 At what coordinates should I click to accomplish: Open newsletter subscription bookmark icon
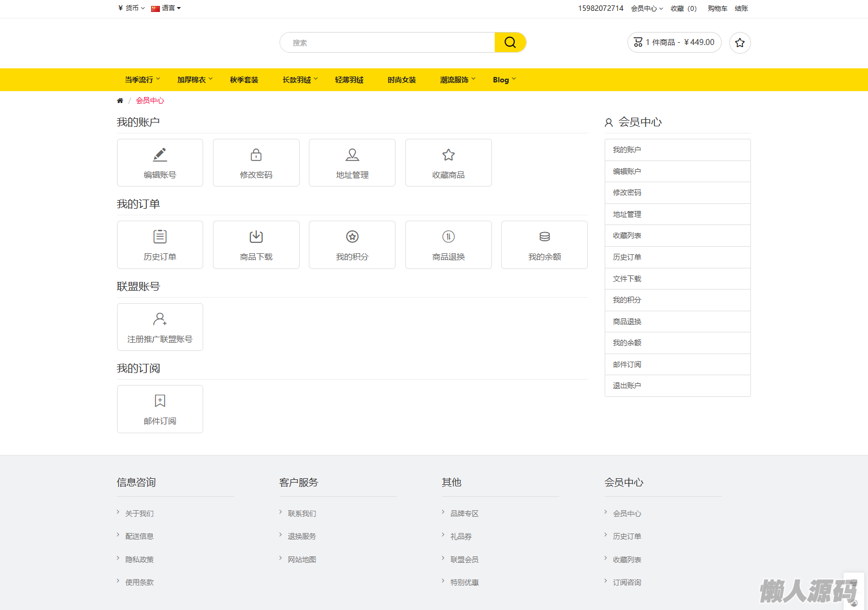pyautogui.click(x=160, y=401)
